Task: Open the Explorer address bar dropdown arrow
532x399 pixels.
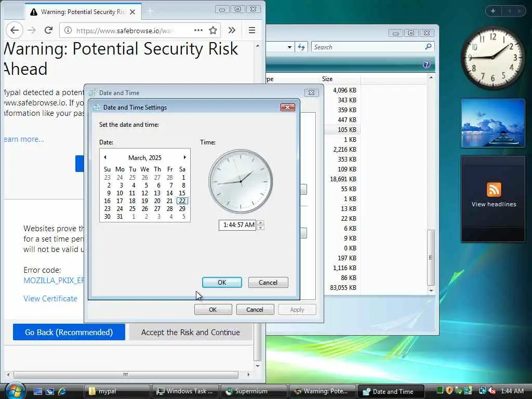Action: click(x=289, y=47)
